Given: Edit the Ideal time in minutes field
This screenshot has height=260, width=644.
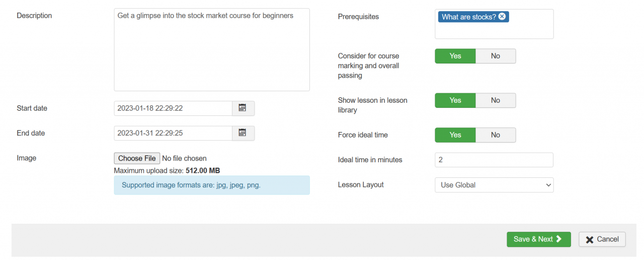Looking at the screenshot, I should 494,160.
